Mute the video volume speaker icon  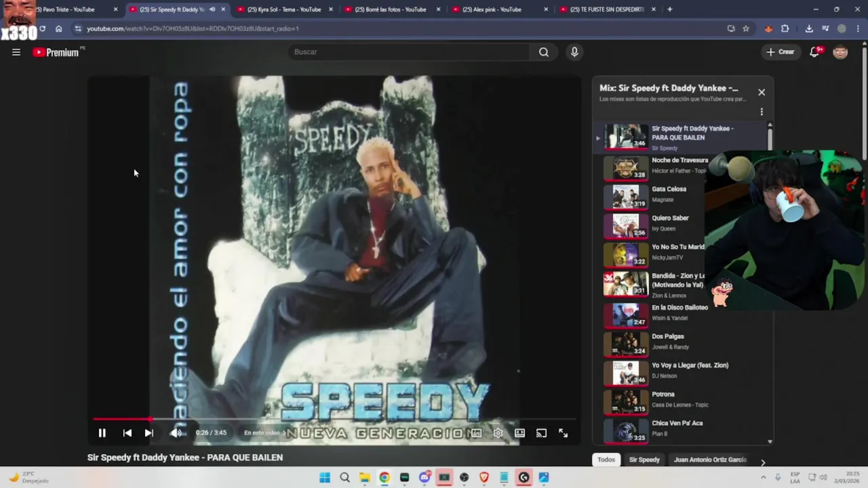click(176, 433)
